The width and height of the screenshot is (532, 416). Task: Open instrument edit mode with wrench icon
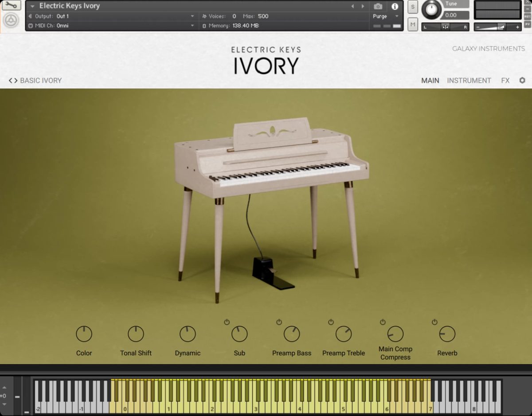point(11,6)
